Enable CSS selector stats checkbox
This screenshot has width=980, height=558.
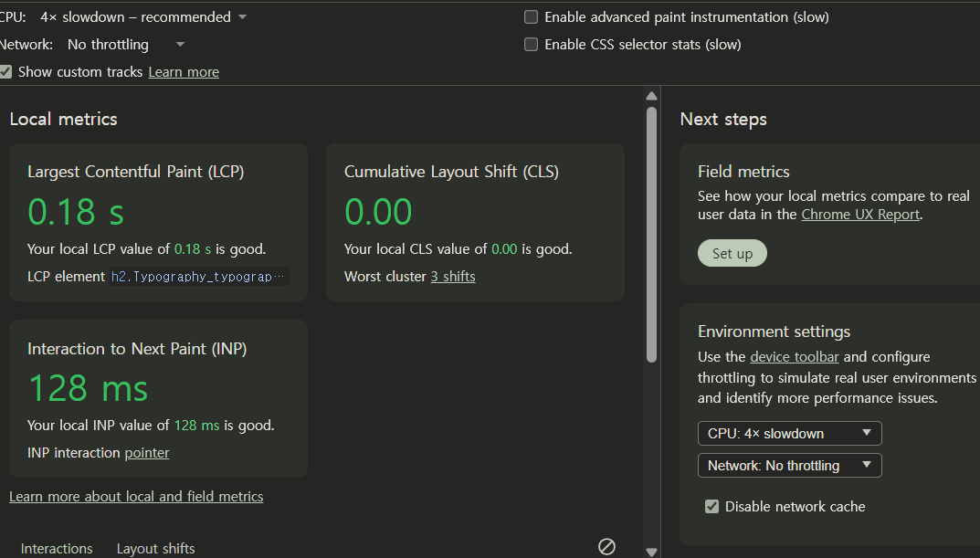click(x=531, y=45)
